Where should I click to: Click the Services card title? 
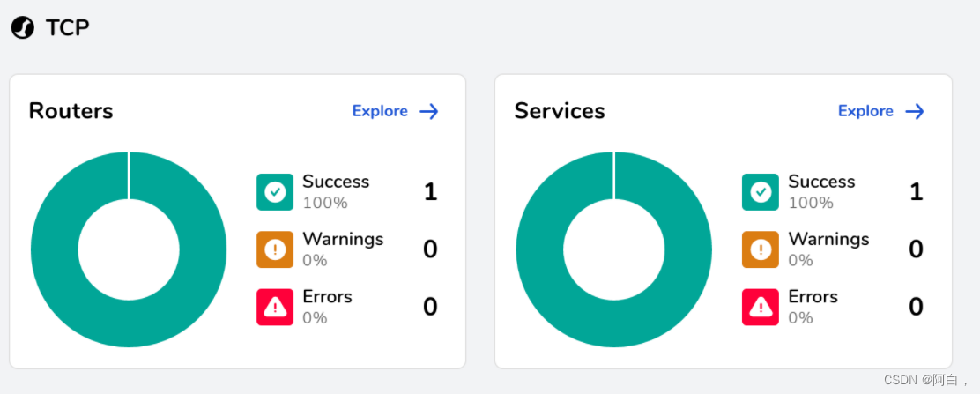tap(560, 111)
